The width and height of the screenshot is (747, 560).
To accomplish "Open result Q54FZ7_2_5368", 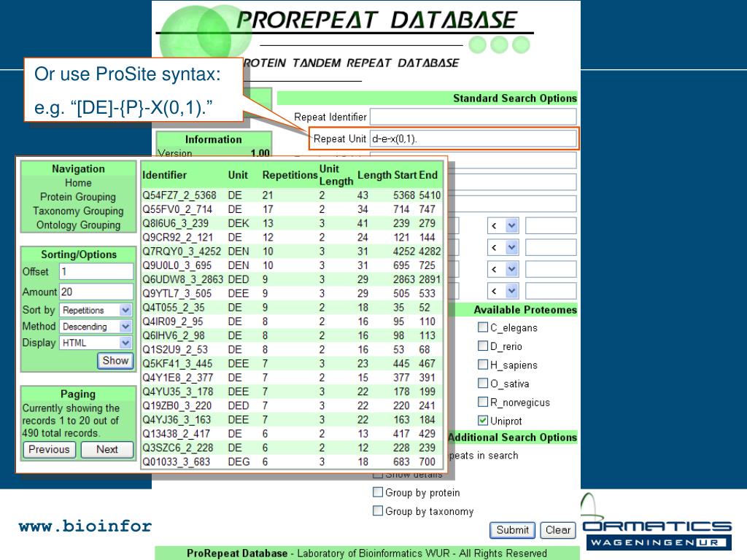I will coord(179,195).
